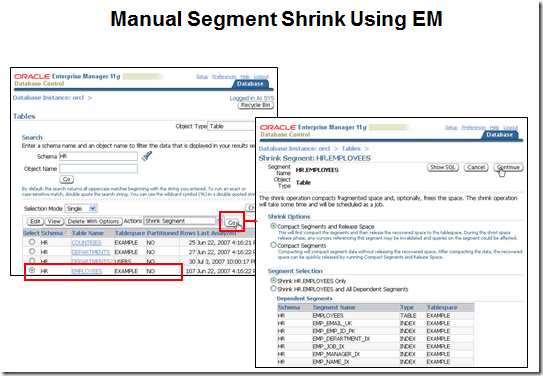This screenshot has width=543, height=376.
Task: Click the Recycle Bin button
Action: pyautogui.click(x=256, y=105)
